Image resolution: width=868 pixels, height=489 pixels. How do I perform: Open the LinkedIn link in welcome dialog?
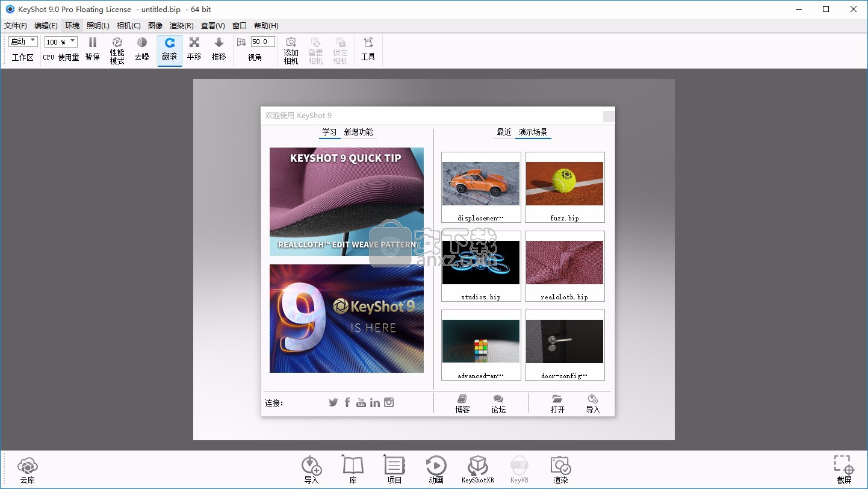375,402
